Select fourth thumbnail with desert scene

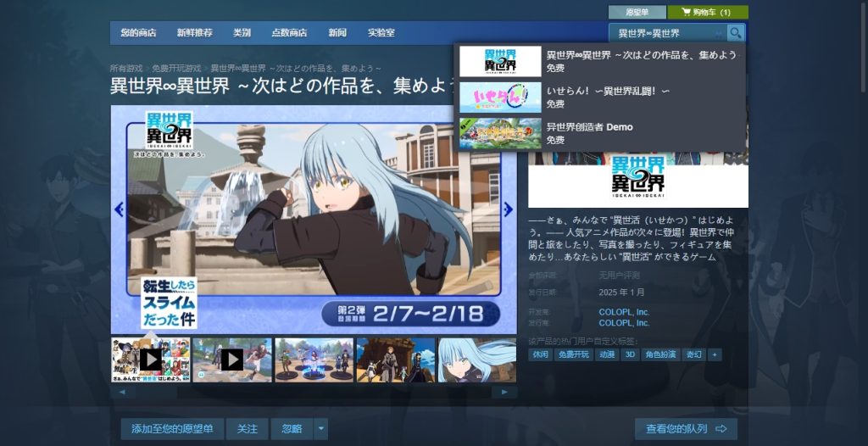396,360
